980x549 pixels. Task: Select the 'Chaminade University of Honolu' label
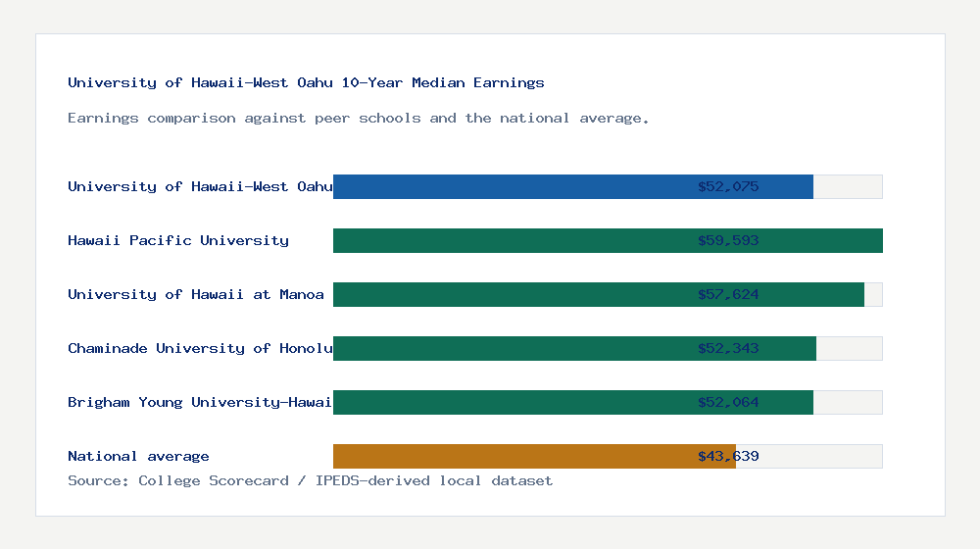[200, 348]
